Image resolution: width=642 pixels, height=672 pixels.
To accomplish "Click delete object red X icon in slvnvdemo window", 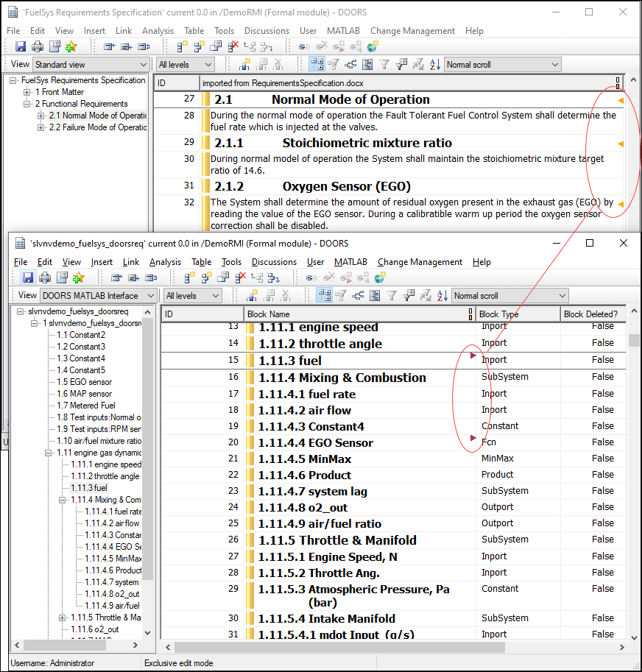I will pyautogui.click(x=241, y=277).
